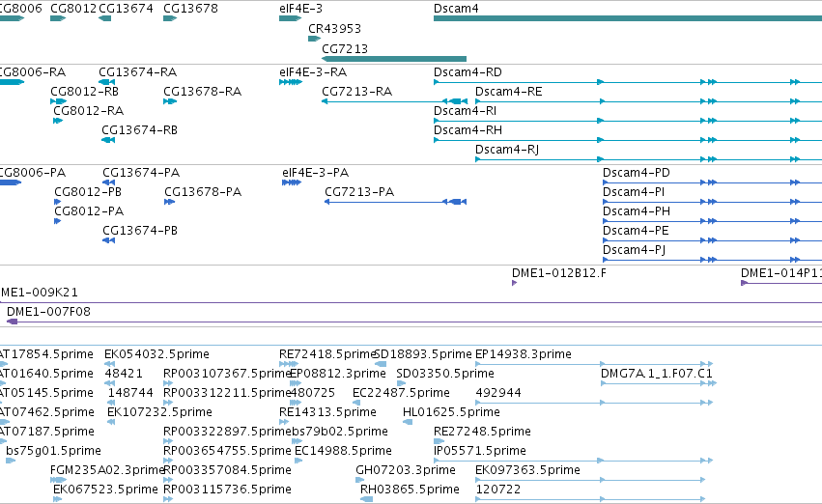The width and height of the screenshot is (822, 504).
Task: Click the RE27248.5prime EST label
Action: click(482, 432)
